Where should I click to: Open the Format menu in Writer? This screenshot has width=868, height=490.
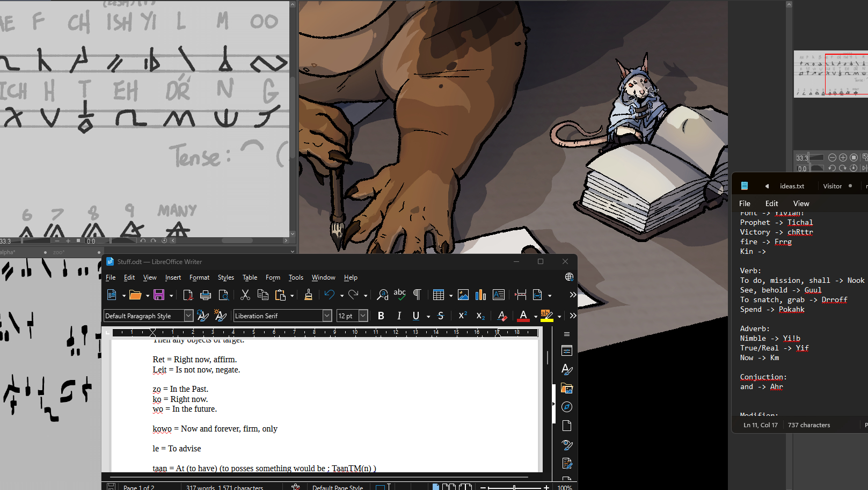[199, 277]
